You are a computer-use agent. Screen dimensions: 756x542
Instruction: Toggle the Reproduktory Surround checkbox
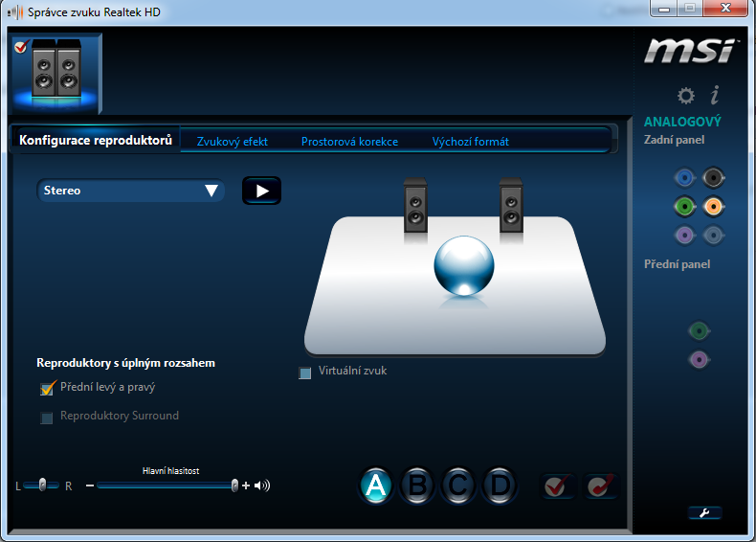click(x=47, y=418)
